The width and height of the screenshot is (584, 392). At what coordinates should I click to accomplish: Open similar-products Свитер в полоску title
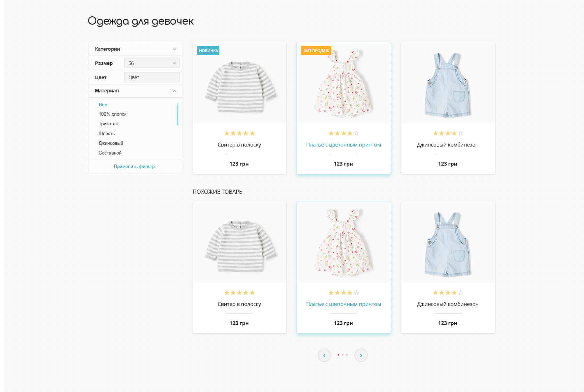[239, 304]
